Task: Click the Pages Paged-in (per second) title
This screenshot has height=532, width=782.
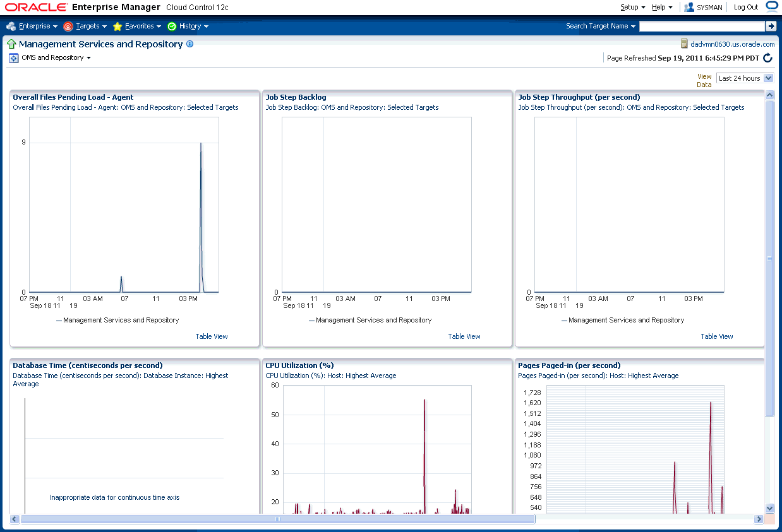Action: coord(569,365)
